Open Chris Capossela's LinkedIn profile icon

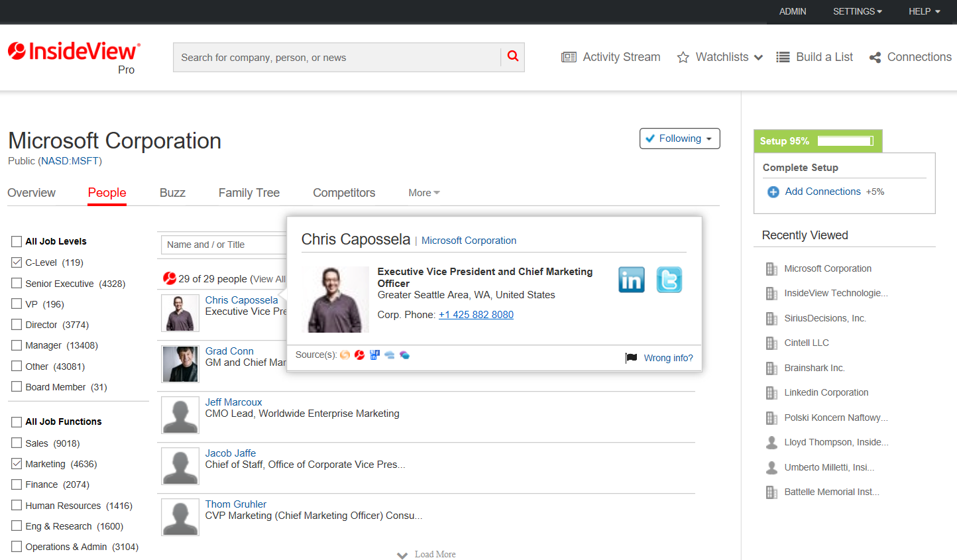coord(631,280)
